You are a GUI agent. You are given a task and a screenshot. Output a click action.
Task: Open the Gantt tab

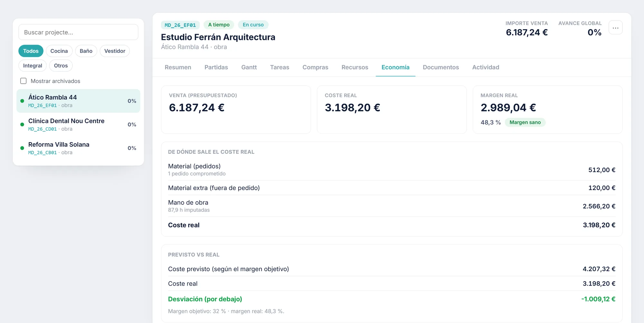point(249,67)
